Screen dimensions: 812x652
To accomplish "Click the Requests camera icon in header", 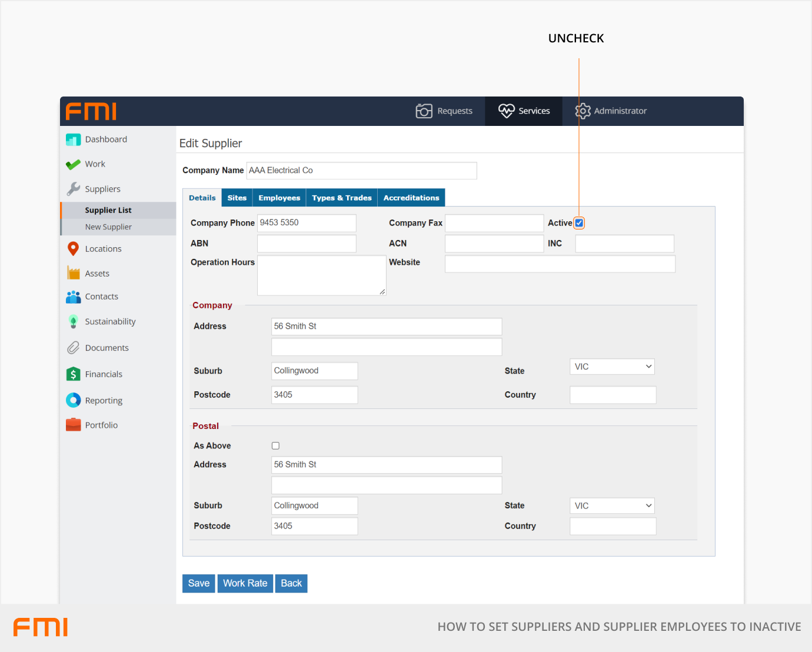I will [424, 111].
